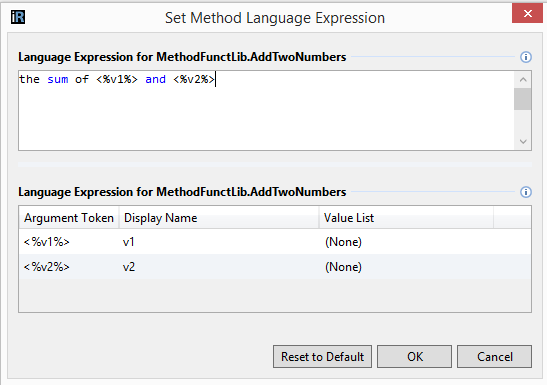Click the scroll down arrow of expression editor

(x=523, y=141)
